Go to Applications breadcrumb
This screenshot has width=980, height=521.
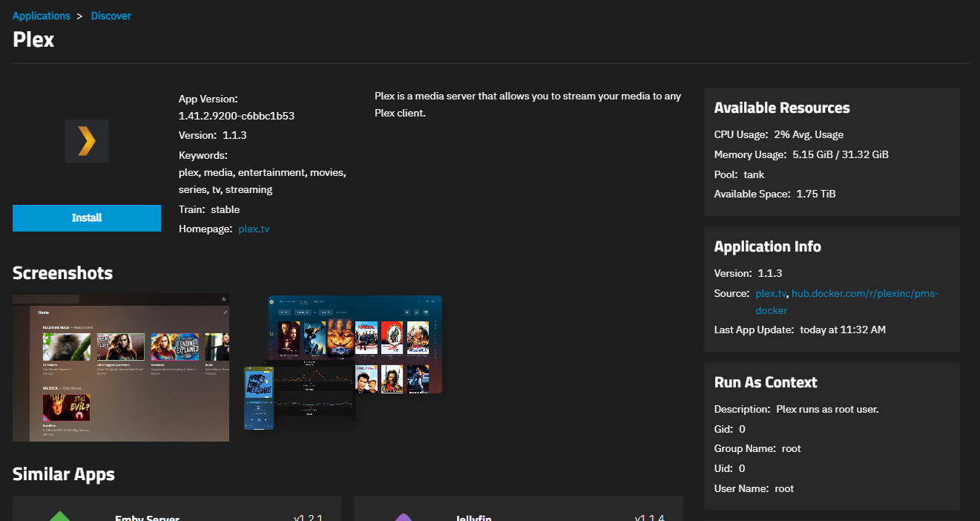[42, 16]
